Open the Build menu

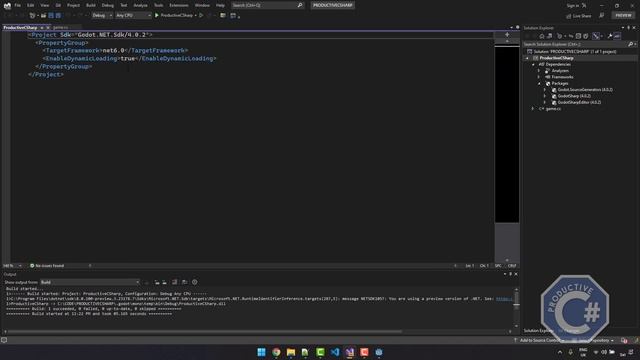(x=91, y=5)
